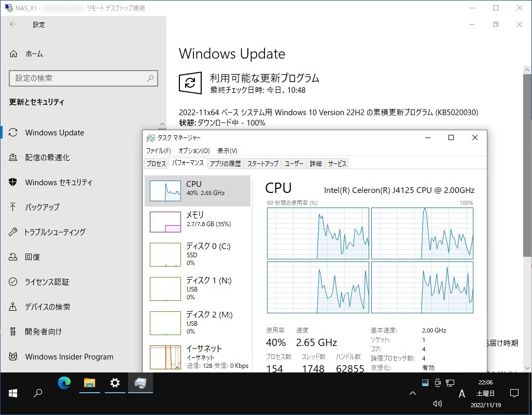Switch to ユーザー tab
This screenshot has width=532, height=415.
point(294,163)
